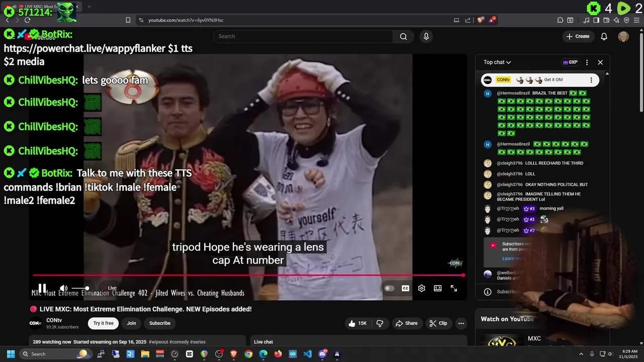Click "OKAY NOTHING POLITICAL BUT" chat message
Image resolution: width=644 pixels, height=362 pixels.
coord(556,185)
